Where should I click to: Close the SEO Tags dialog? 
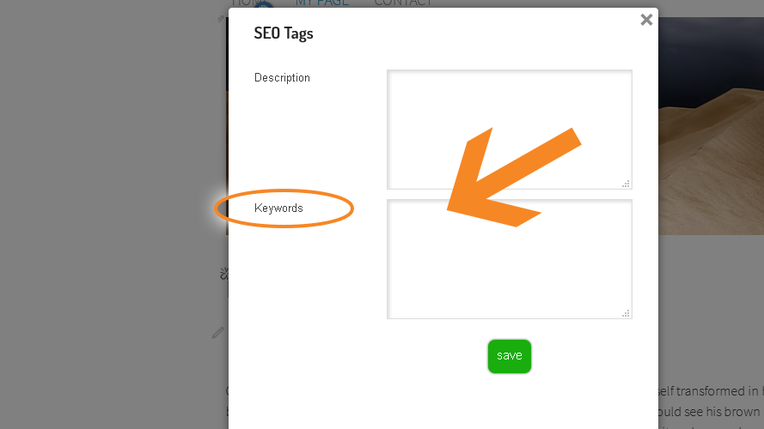click(646, 19)
